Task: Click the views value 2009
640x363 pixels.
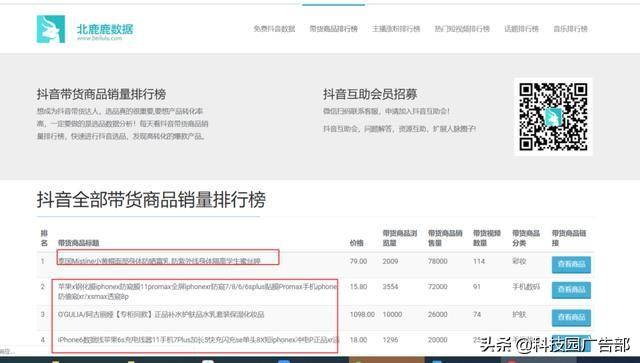Action: (x=390, y=261)
